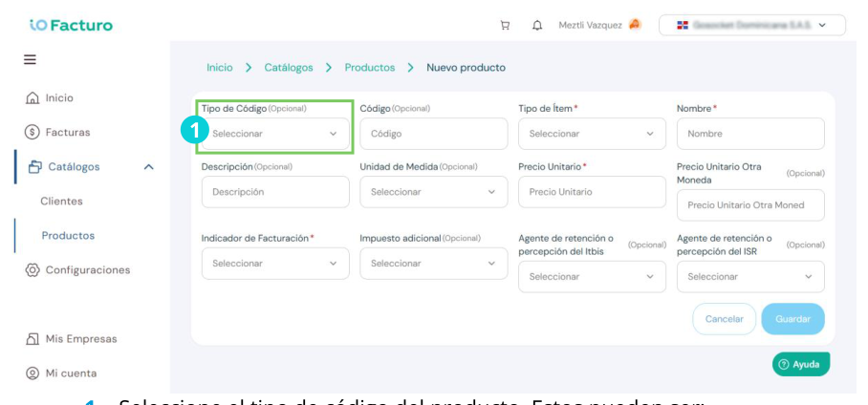This screenshot has width=868, height=405.
Task: Open the Ayuda help button
Action: point(801,365)
